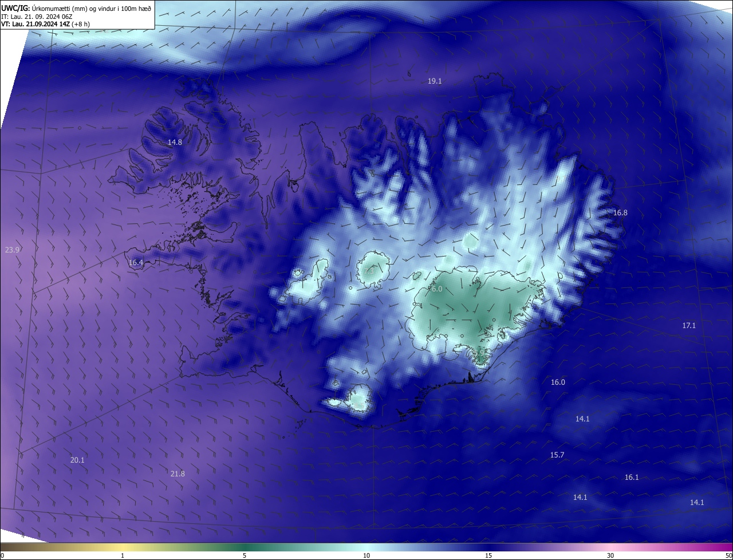Click the 14.8 value over the Westfjords
Viewport: 733px width, 560px height.
175,142
